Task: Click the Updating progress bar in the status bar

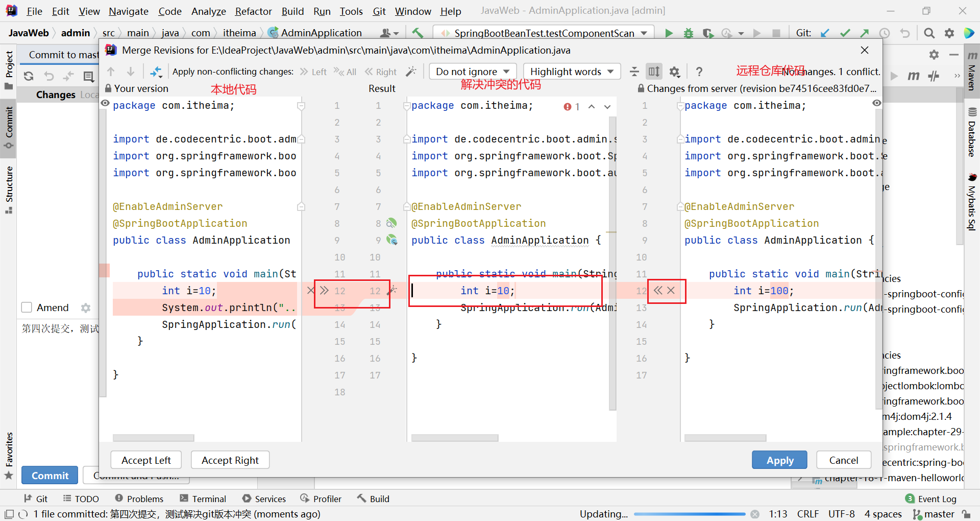Action: (x=689, y=514)
